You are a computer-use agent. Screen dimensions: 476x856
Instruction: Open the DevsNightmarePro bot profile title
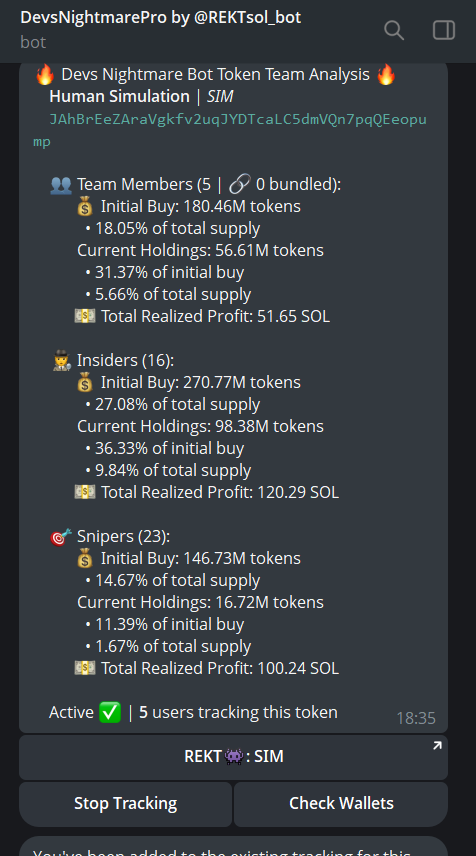pyautogui.click(x=160, y=17)
